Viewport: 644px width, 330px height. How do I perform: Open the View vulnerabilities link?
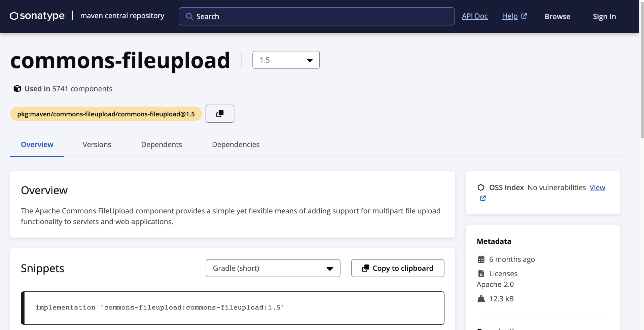(x=597, y=188)
